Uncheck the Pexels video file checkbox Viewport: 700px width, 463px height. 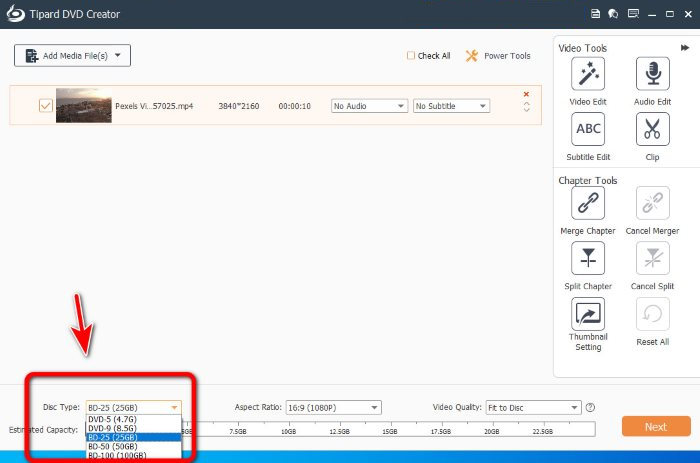pyautogui.click(x=46, y=106)
